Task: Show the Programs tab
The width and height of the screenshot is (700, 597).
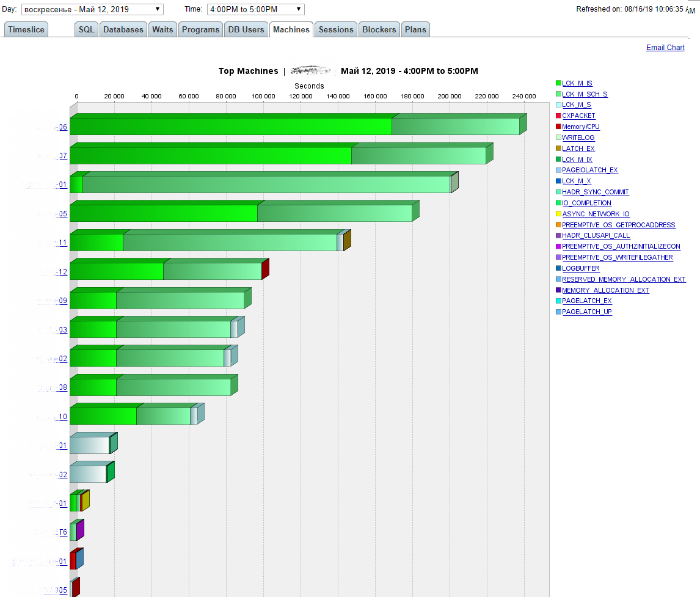Action: coord(200,29)
